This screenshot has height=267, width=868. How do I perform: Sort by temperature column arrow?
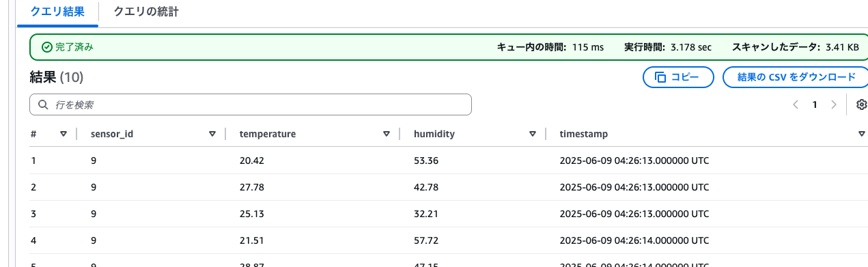(387, 134)
